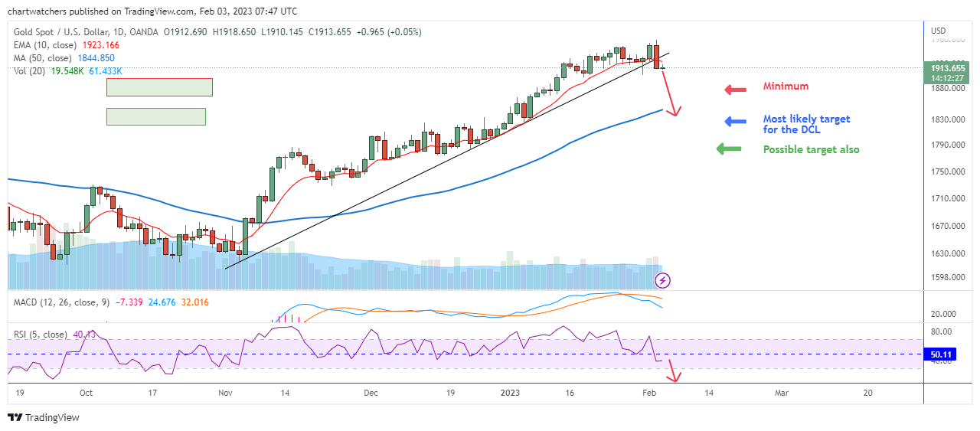This screenshot has height=431, width=980.
Task: Click the chartwatchers published header text
Action: point(152,11)
